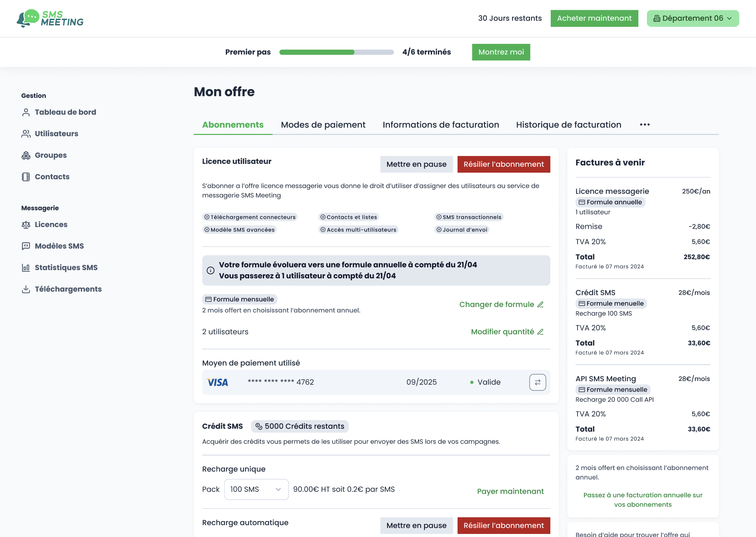Click pencil icon next to Modifier quantité
Viewport: 756px width, 537px height.
540,332
